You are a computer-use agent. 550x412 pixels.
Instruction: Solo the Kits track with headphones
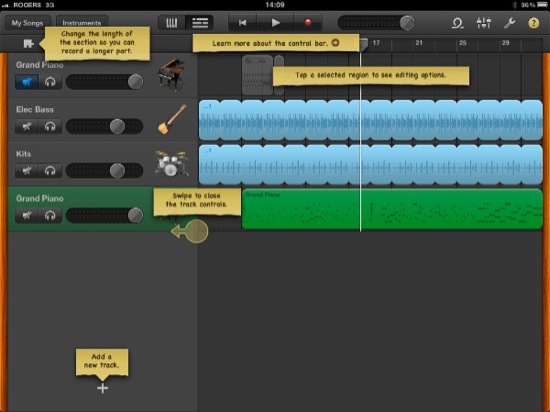coord(50,171)
